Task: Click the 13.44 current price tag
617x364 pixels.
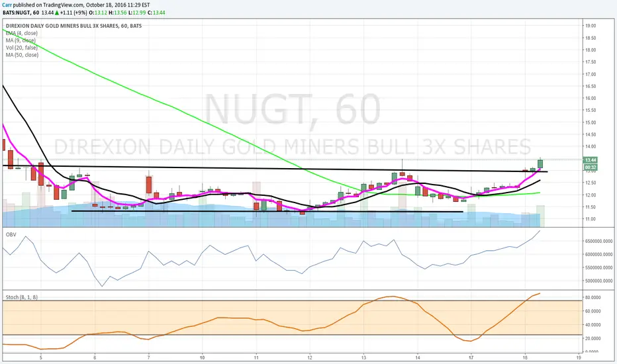Action: click(591, 159)
